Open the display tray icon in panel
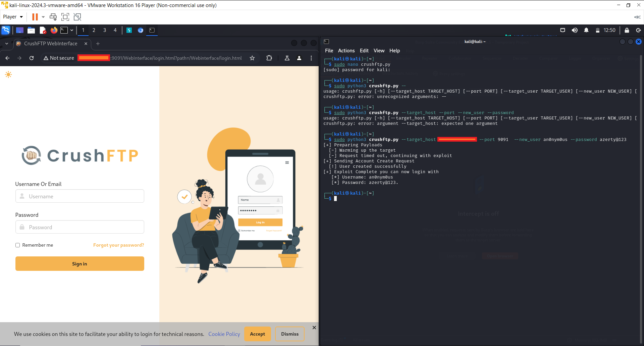 tap(563, 30)
